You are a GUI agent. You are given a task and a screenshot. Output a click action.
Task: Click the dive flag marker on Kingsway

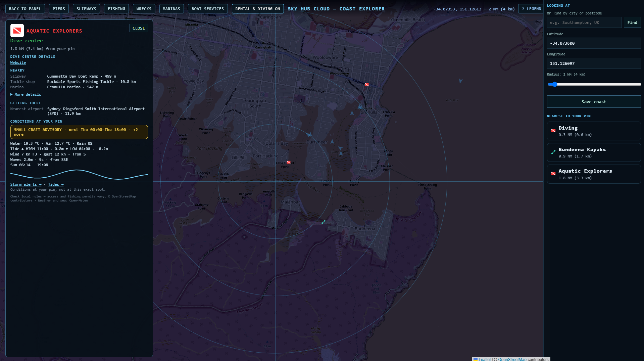click(x=367, y=85)
